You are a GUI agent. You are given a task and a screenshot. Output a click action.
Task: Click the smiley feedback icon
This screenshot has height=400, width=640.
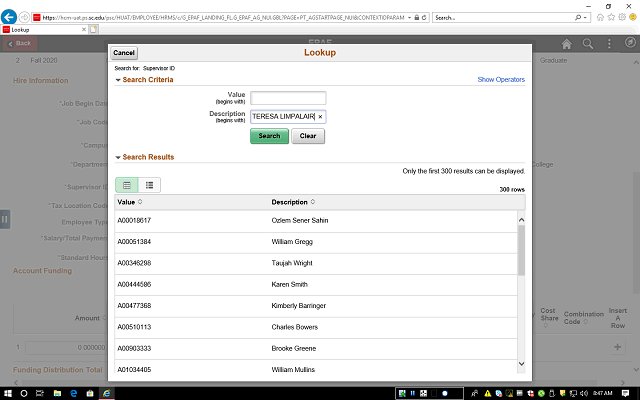pos(633,17)
